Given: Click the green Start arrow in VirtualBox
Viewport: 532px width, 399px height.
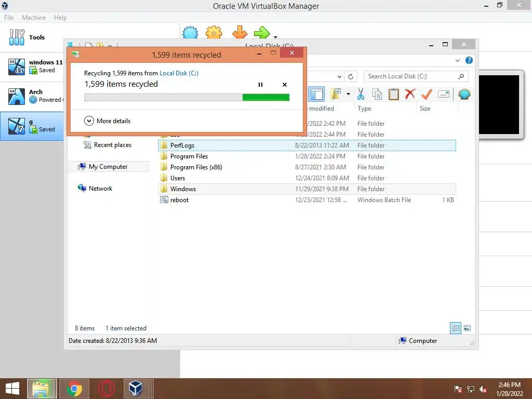Looking at the screenshot, I should click(262, 33).
